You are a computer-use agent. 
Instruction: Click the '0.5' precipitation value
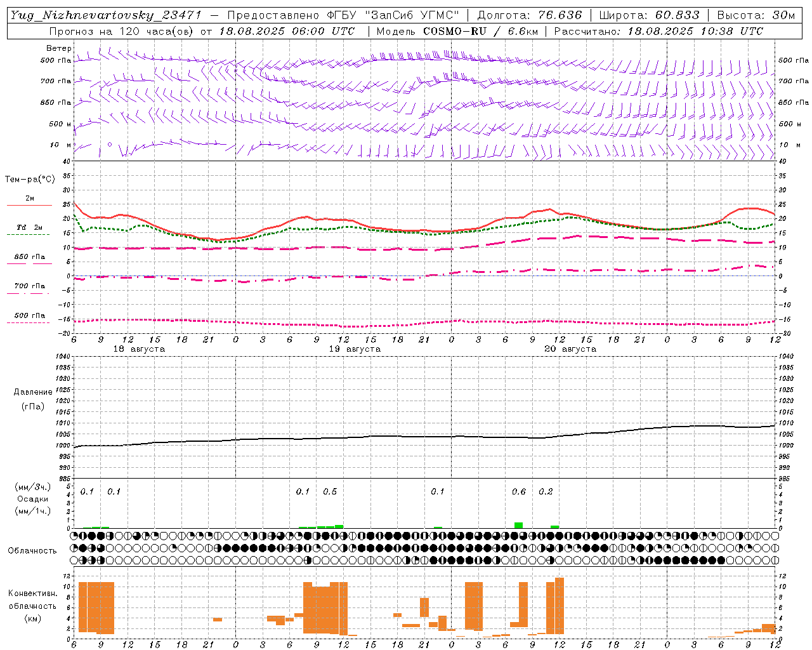(x=330, y=492)
